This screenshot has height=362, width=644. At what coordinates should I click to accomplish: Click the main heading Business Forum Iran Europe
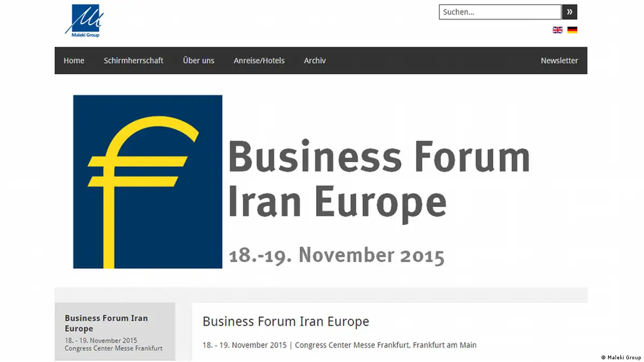click(286, 322)
